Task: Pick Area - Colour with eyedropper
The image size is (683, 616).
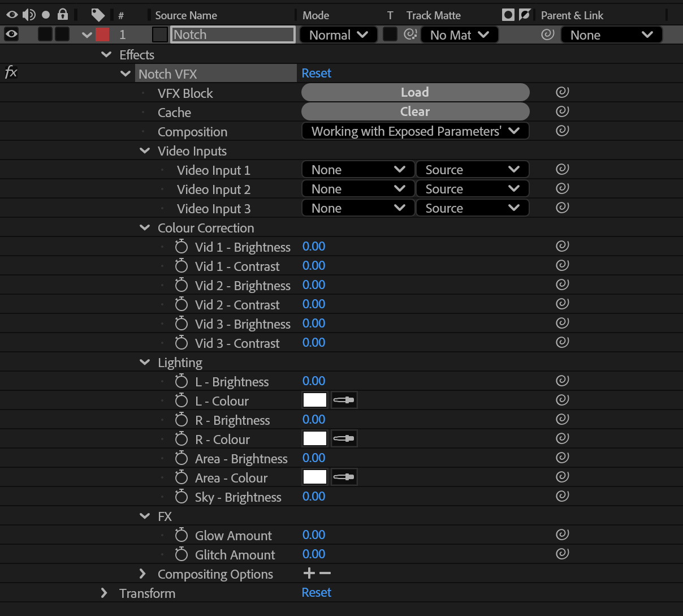Action: [344, 477]
